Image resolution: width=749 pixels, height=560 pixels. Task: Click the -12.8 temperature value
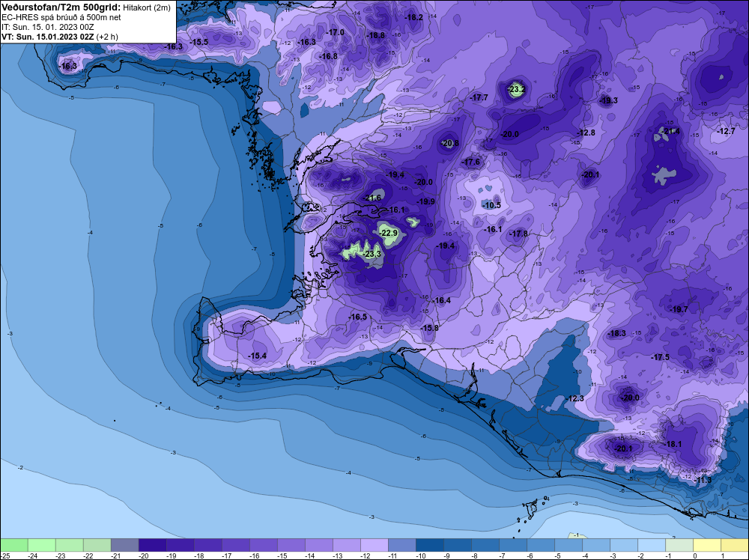tap(586, 133)
